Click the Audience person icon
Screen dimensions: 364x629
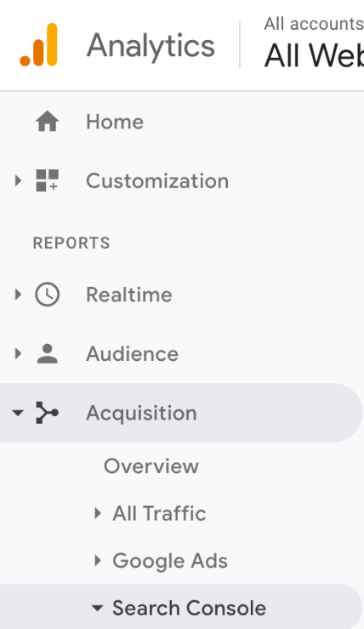coord(48,353)
